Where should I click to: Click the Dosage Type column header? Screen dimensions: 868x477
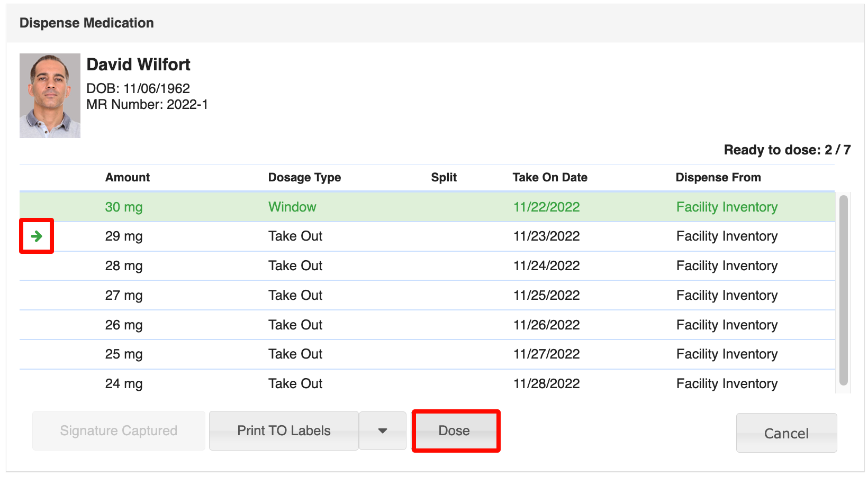(x=304, y=178)
